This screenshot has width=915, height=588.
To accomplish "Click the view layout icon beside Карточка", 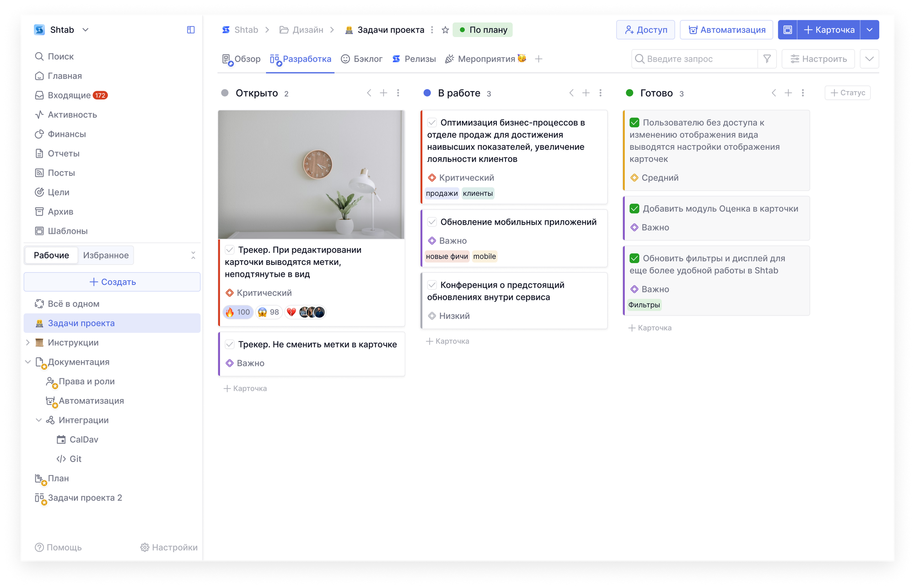I will (787, 30).
